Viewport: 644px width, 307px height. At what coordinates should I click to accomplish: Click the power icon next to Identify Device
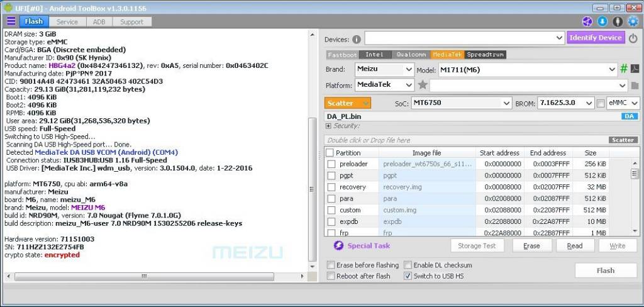tap(633, 38)
